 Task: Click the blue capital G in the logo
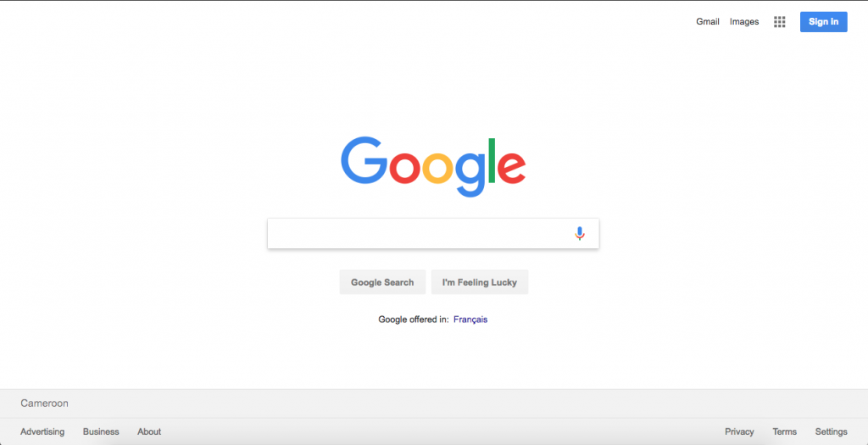tap(364, 160)
